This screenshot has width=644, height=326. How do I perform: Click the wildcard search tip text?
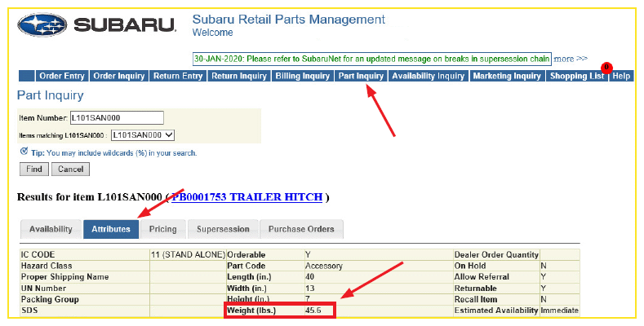(113, 153)
